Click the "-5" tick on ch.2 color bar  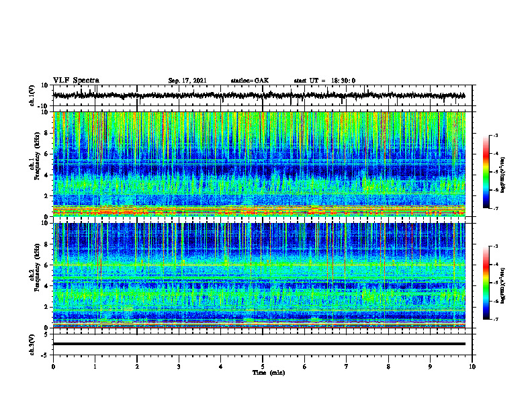(x=495, y=283)
